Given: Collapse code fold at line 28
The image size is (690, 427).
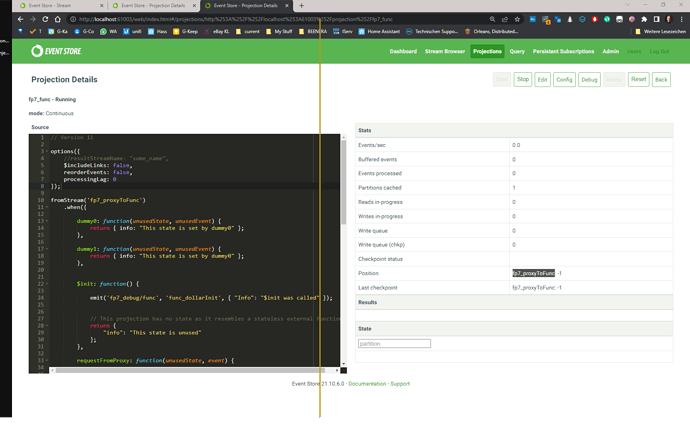Looking at the screenshot, I should click(x=47, y=326).
